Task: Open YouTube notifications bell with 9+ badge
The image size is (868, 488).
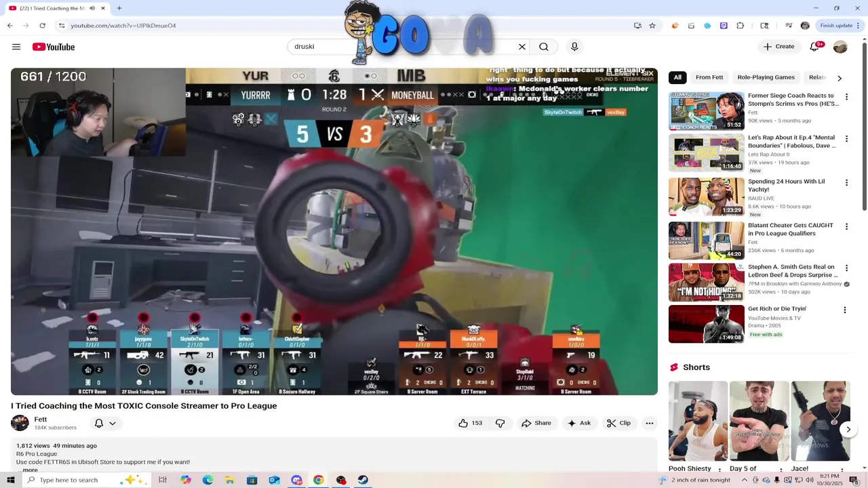Action: click(x=814, y=47)
